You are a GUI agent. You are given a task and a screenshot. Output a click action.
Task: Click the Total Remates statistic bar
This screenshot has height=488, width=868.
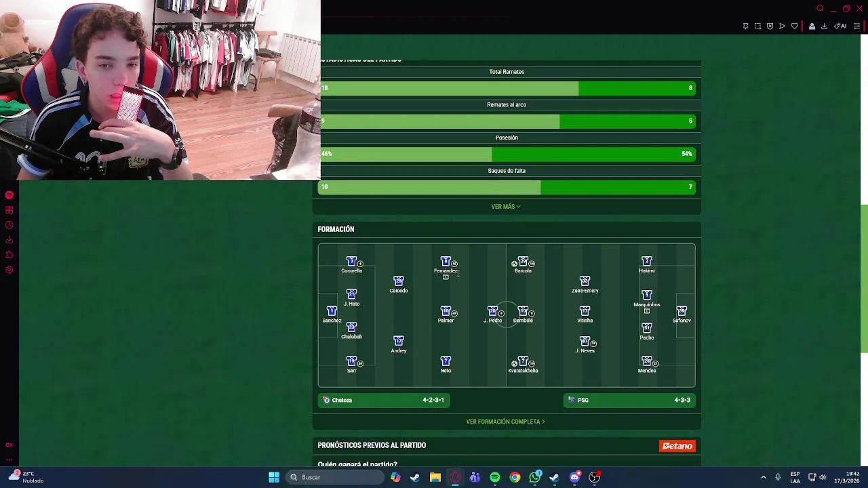click(x=507, y=88)
